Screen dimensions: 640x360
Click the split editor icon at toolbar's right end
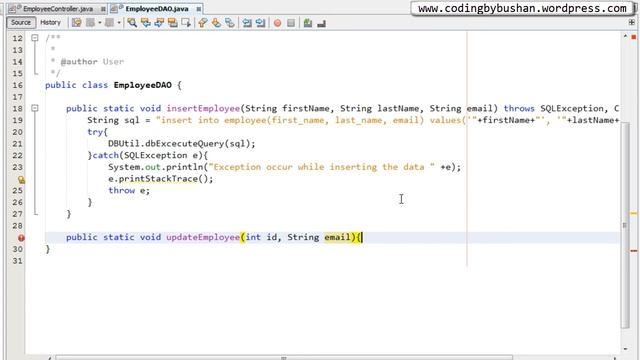[x=631, y=22]
